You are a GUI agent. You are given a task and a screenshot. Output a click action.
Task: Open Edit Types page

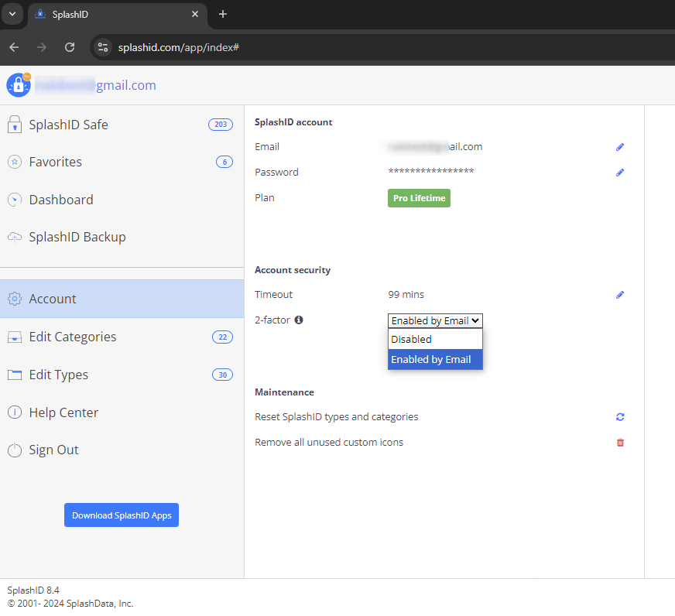coord(122,375)
